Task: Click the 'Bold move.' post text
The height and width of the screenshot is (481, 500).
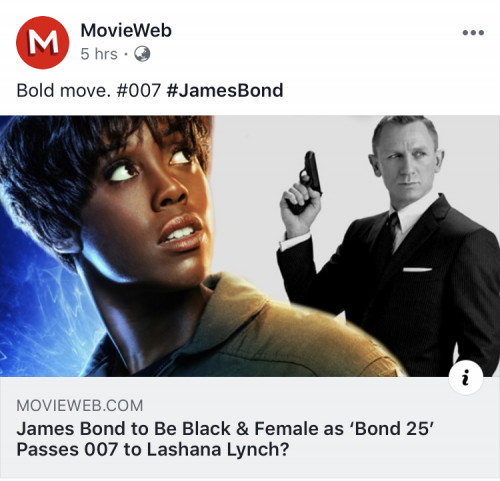Action: coord(63,90)
